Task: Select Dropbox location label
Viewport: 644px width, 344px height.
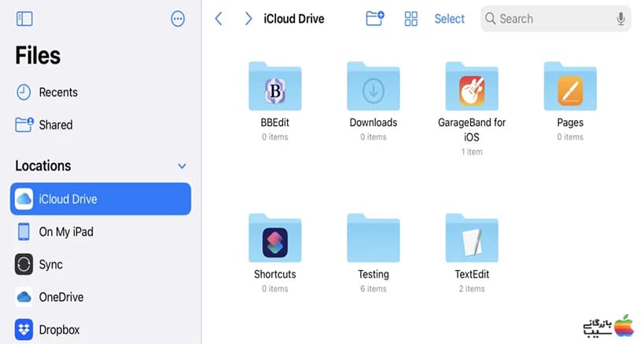Action: [x=60, y=330]
